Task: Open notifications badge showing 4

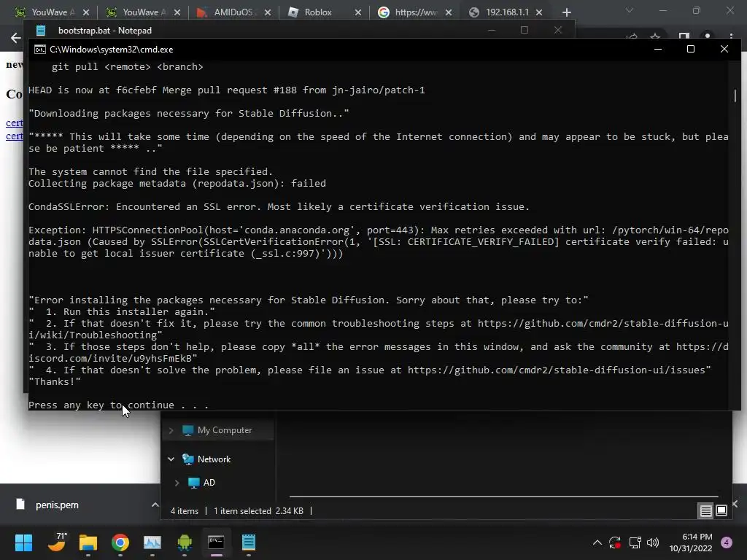Action: 727,542
